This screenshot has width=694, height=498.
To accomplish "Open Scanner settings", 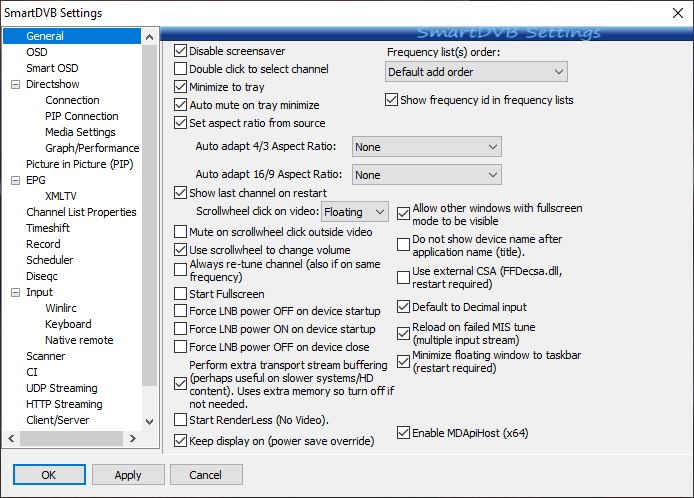I will click(x=46, y=356).
